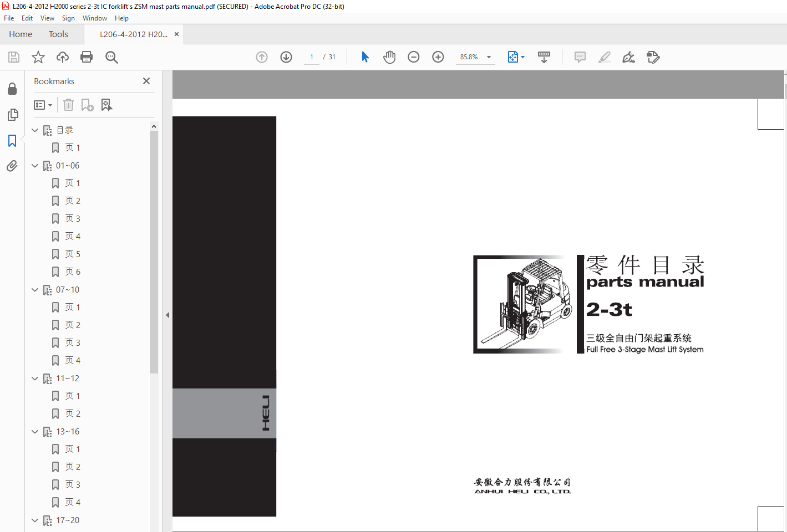
Task: Open the Fit page options icon
Action: pyautogui.click(x=513, y=57)
